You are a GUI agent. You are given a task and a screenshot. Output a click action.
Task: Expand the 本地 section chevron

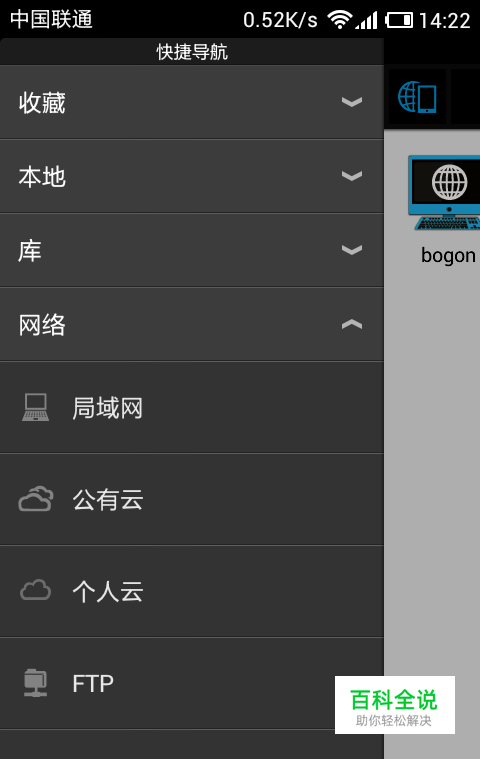click(352, 176)
